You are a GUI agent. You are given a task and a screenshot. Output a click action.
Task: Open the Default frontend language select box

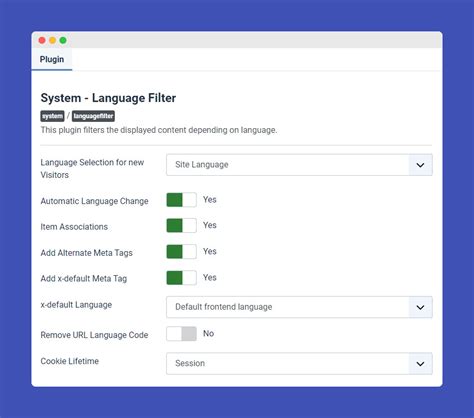click(299, 307)
